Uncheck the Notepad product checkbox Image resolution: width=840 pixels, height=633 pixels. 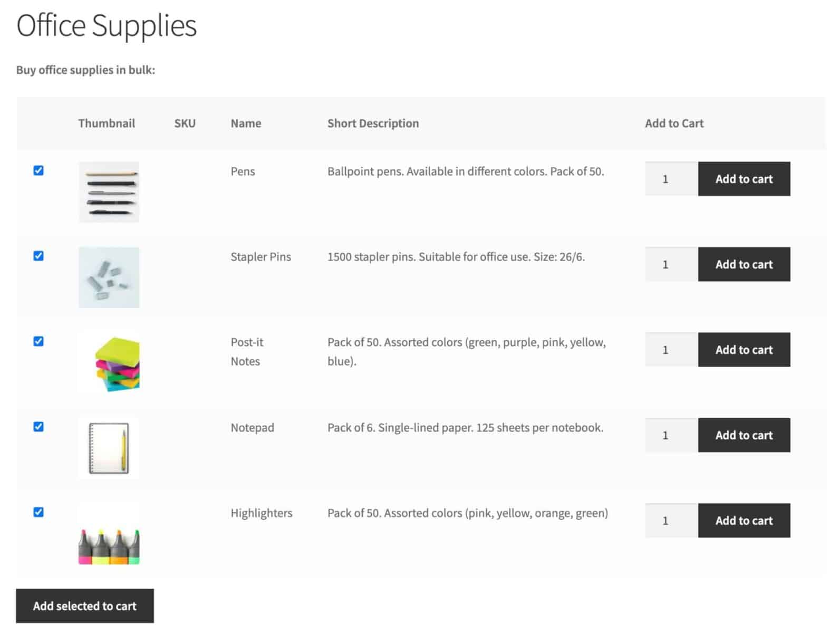(39, 427)
